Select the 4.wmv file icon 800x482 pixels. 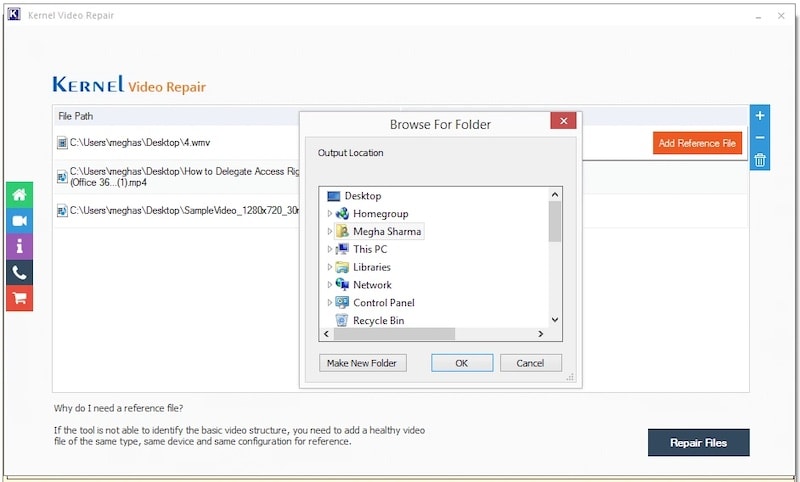[x=62, y=143]
